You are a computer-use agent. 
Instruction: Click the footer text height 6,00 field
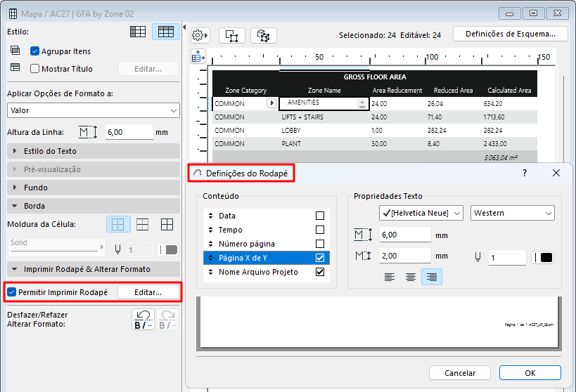coord(405,235)
